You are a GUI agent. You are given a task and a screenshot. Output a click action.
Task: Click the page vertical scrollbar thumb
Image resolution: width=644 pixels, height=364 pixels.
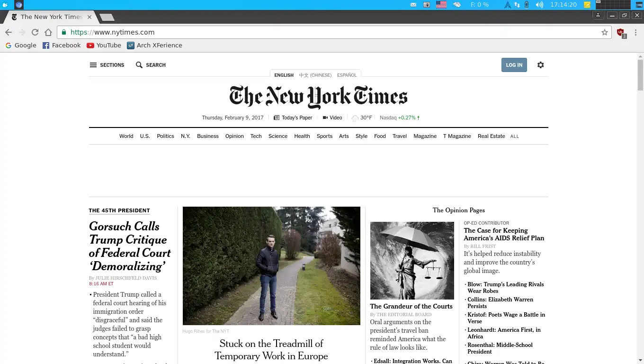640,75
